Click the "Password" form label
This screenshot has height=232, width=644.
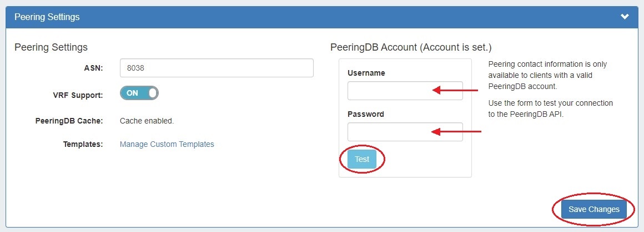click(365, 114)
